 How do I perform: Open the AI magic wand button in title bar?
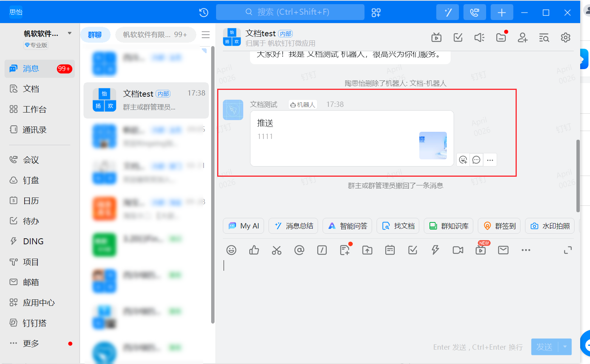tap(448, 12)
